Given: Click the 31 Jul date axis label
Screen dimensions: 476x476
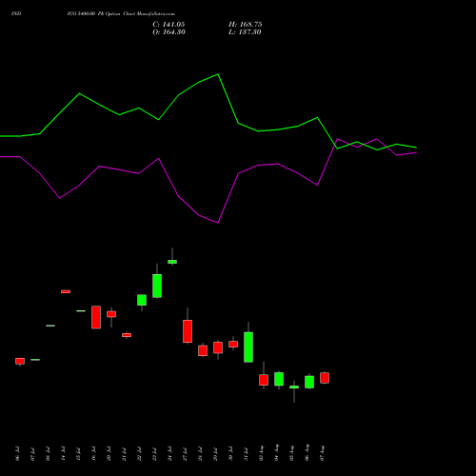Looking at the screenshot, I should [x=246, y=453].
